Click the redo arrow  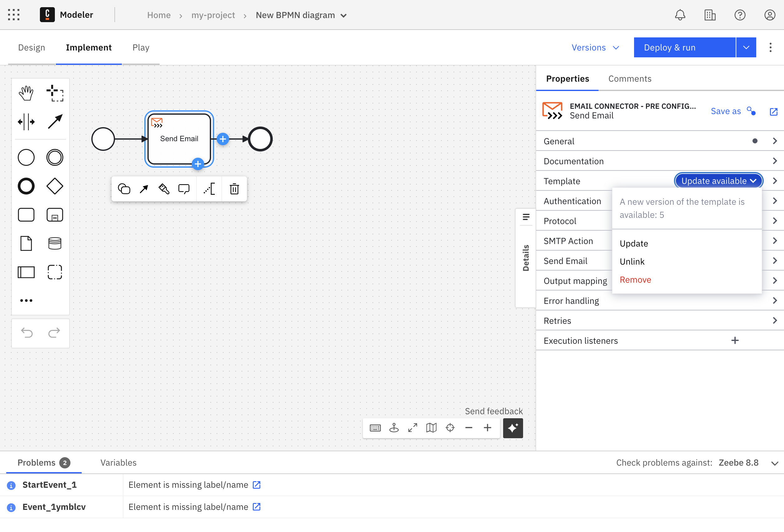pos(54,333)
